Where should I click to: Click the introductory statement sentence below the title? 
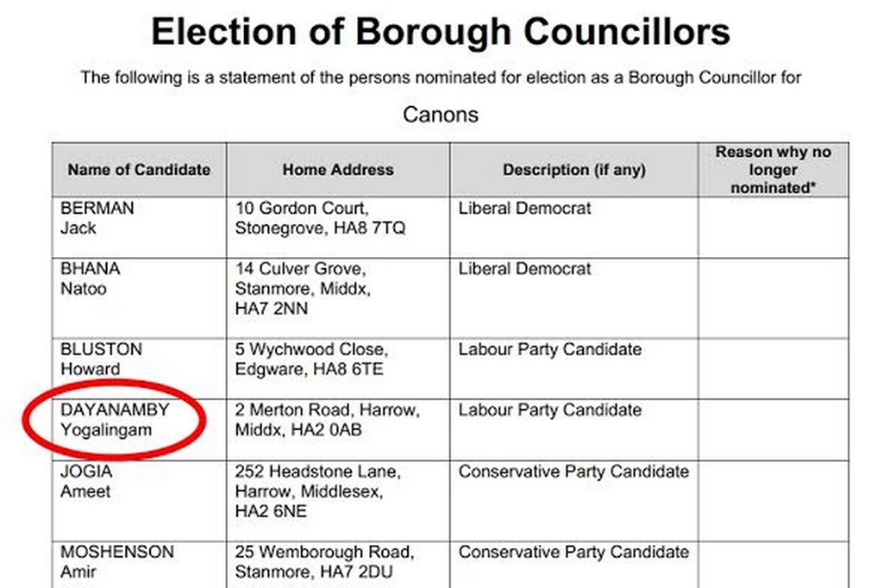click(441, 78)
